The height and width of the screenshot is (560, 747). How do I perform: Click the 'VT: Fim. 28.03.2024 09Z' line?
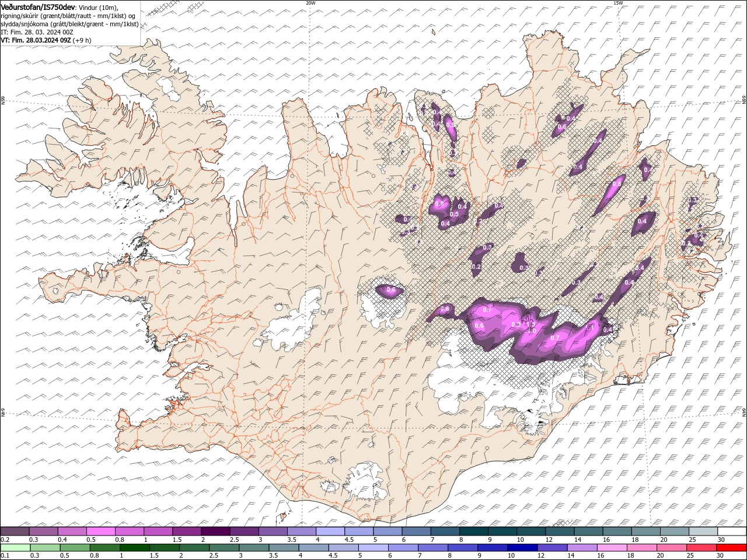(x=36, y=40)
